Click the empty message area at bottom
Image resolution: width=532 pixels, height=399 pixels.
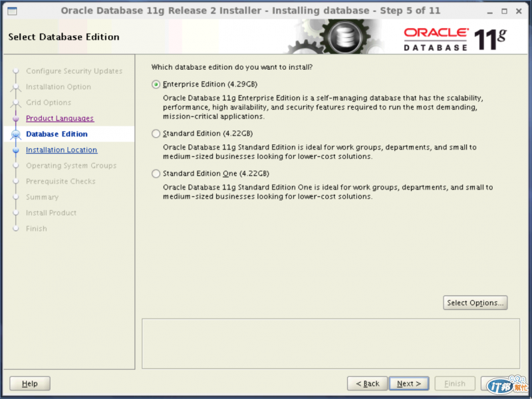click(x=331, y=343)
